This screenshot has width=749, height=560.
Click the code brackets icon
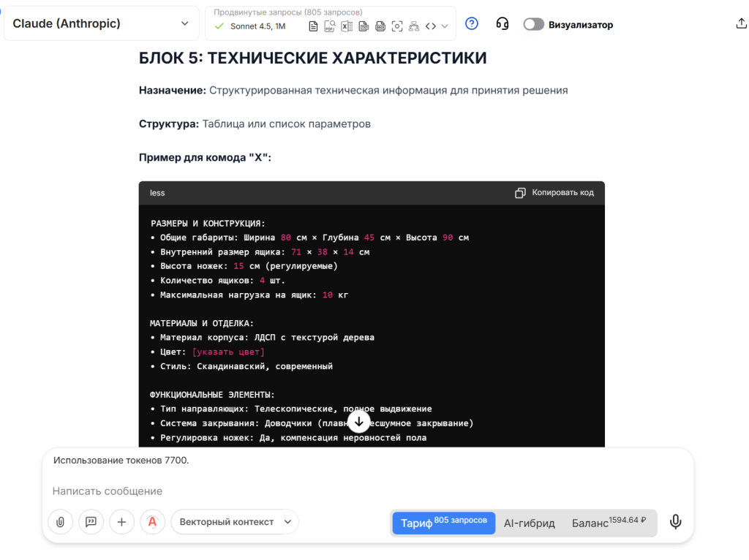[x=431, y=26]
